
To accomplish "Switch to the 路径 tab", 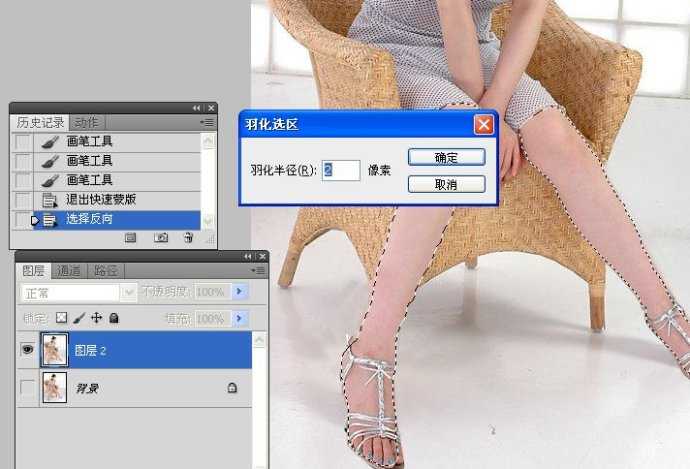I will pos(106,271).
